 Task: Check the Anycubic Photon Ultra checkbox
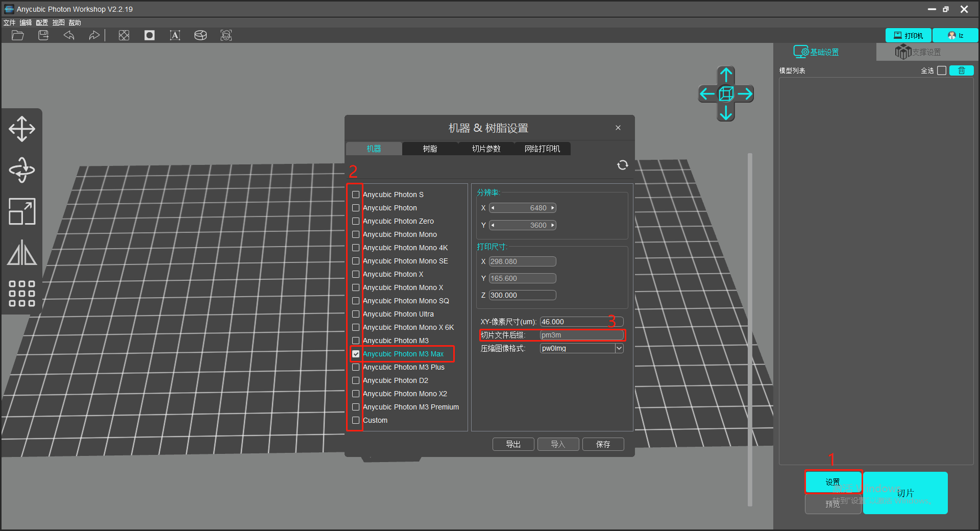(x=356, y=314)
